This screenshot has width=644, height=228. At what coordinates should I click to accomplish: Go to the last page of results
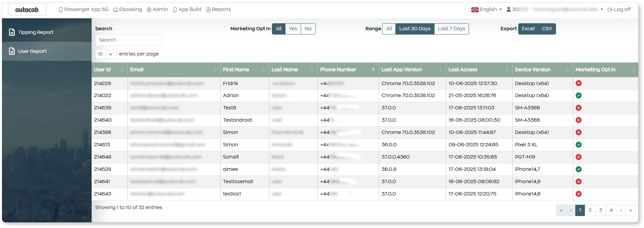(x=630, y=210)
